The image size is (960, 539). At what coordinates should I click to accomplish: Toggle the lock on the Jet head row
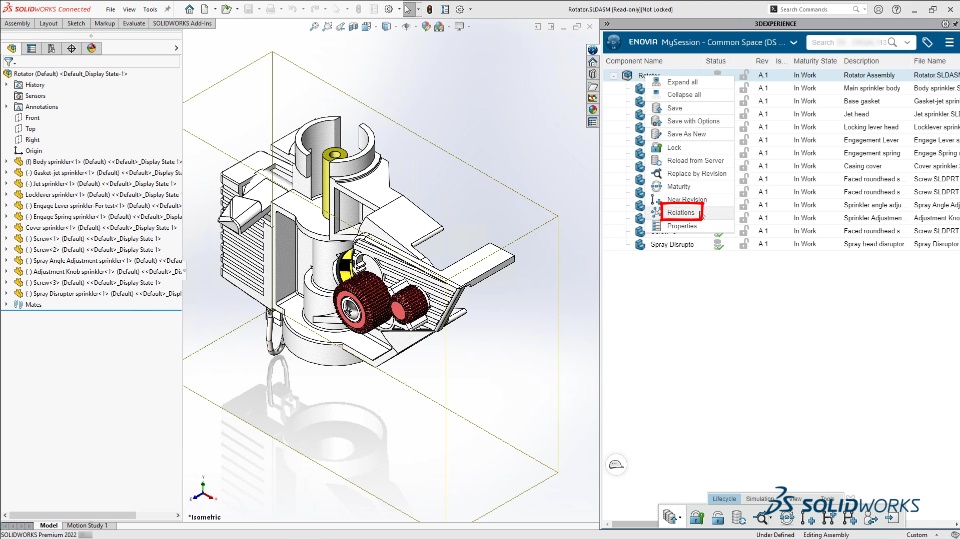(x=744, y=113)
